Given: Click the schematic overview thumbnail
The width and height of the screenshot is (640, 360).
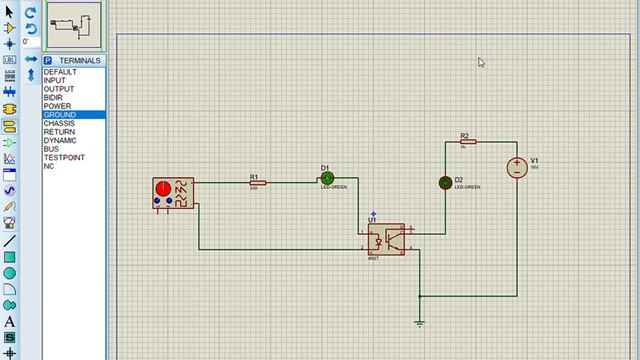Looking at the screenshot, I should [x=74, y=25].
